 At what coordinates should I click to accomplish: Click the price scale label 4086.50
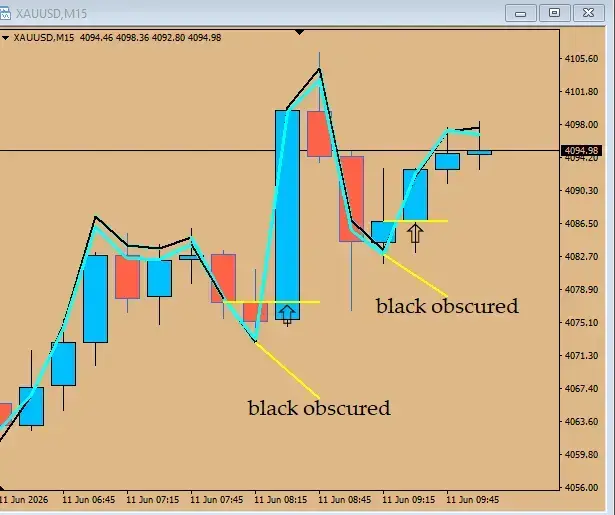(581, 224)
